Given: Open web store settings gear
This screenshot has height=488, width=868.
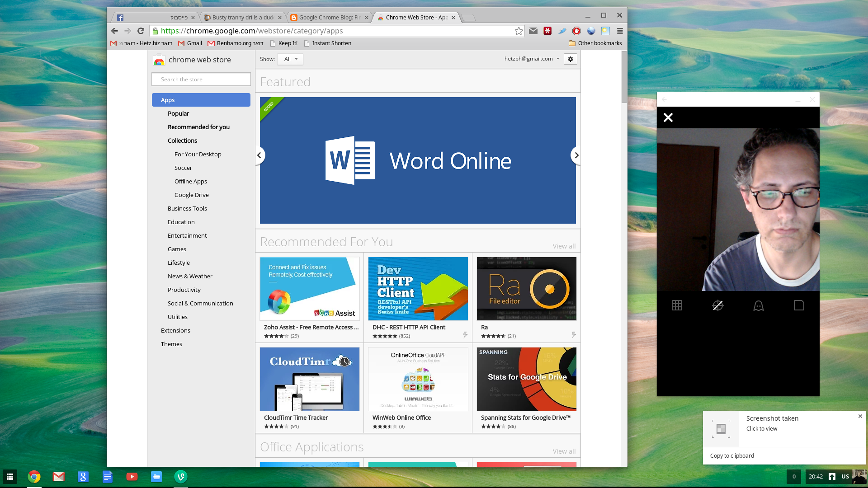Looking at the screenshot, I should 571,59.
